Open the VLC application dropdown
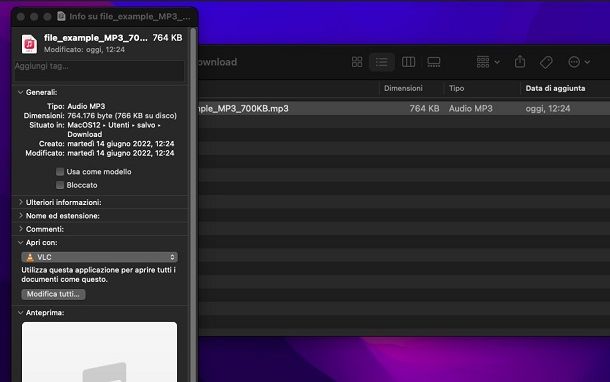 [x=100, y=257]
